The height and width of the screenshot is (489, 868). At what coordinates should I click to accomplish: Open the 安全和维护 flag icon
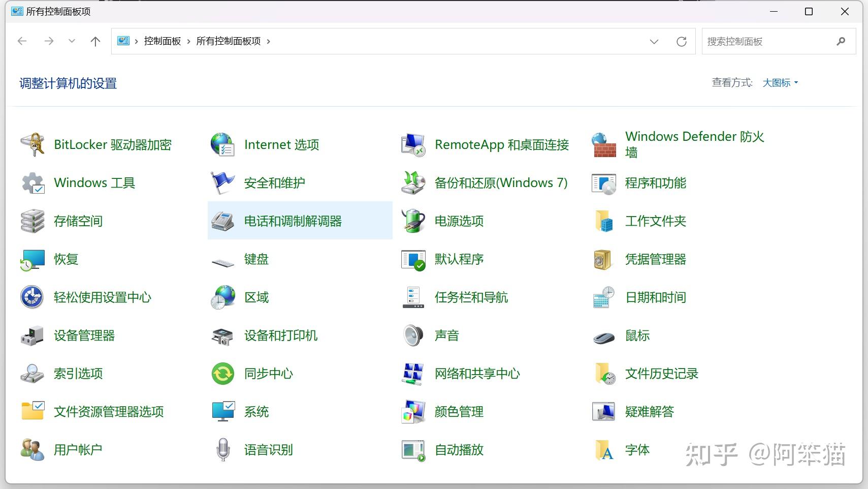tap(222, 183)
